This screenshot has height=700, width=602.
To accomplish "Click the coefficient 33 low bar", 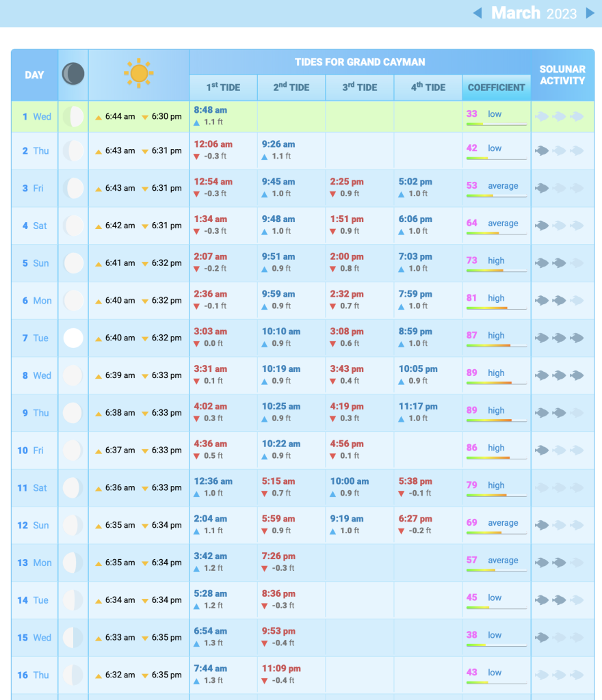I will pyautogui.click(x=497, y=124).
